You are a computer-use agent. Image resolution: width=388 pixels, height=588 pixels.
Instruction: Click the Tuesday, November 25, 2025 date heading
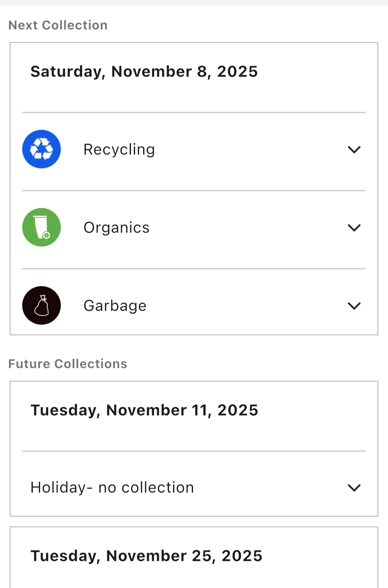tap(146, 556)
